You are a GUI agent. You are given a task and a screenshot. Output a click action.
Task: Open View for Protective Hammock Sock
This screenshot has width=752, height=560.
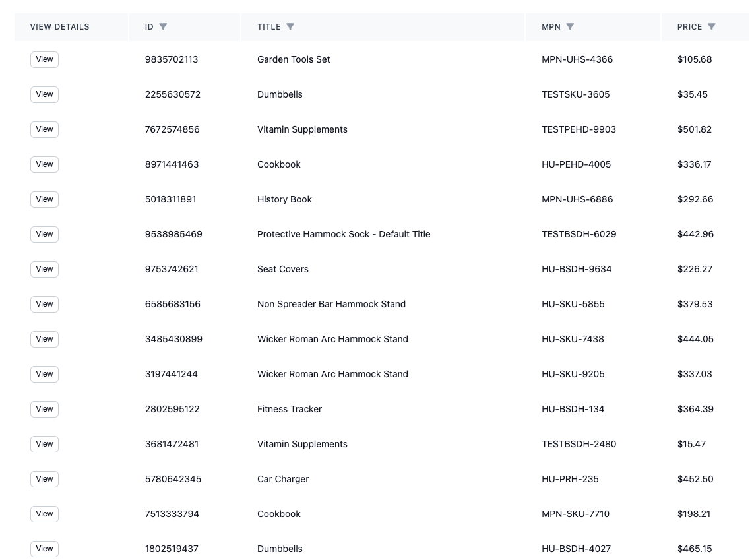coord(45,234)
